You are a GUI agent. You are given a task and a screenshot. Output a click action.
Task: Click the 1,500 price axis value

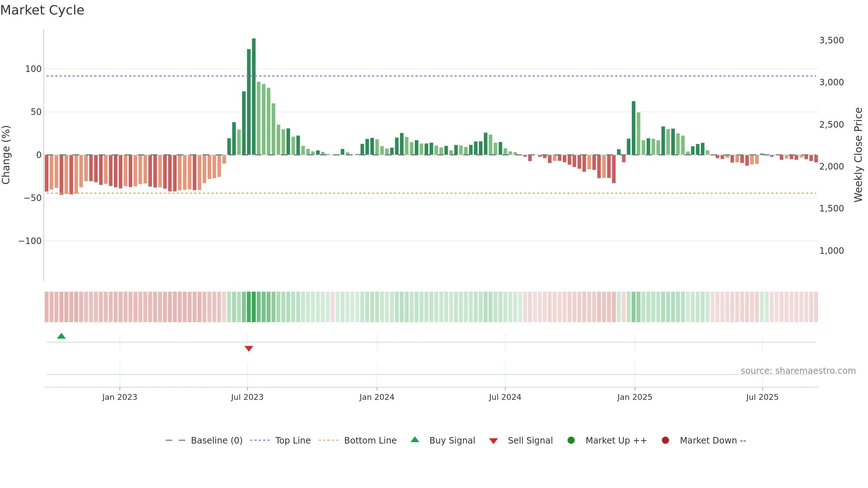pyautogui.click(x=831, y=209)
